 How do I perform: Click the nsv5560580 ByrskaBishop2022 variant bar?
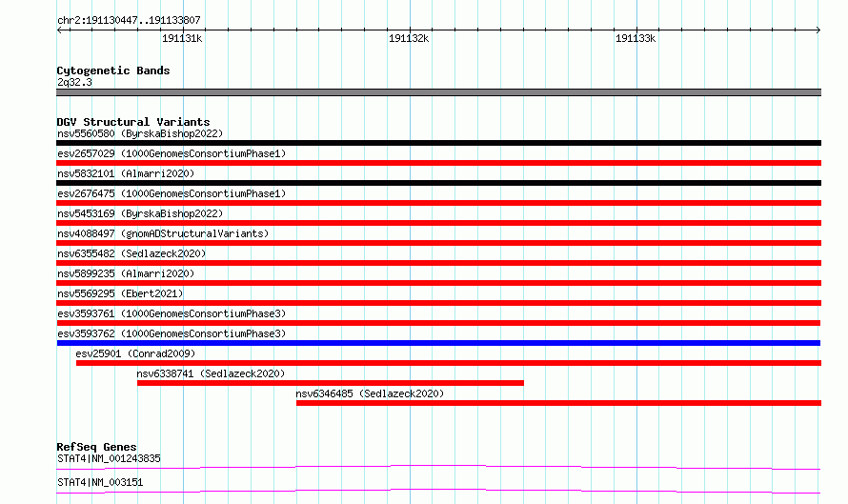438,143
